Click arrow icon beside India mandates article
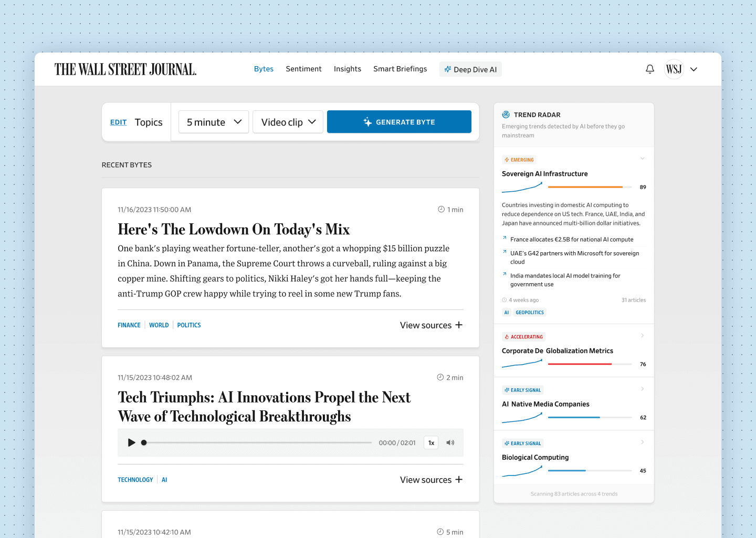Viewport: 756px width, 538px height. (505, 274)
